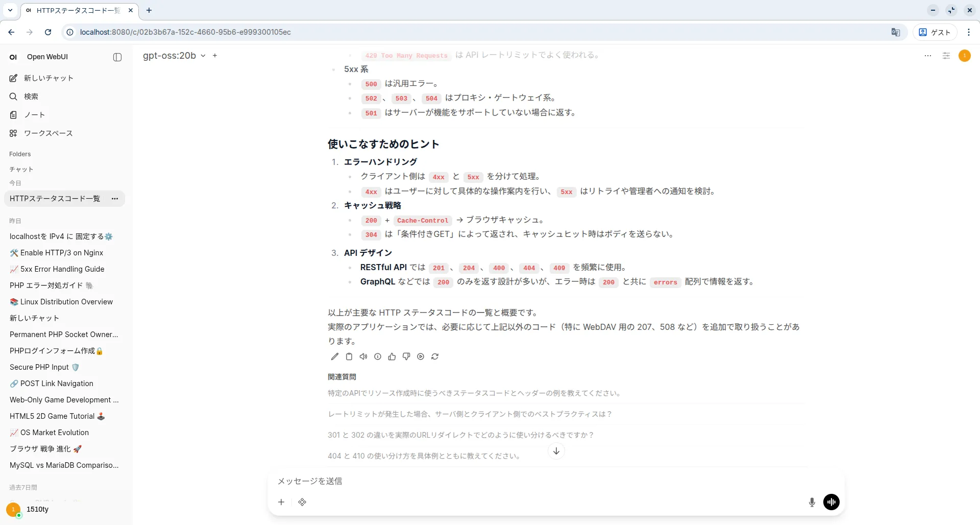Toggle the sidebar panel icon

point(117,57)
